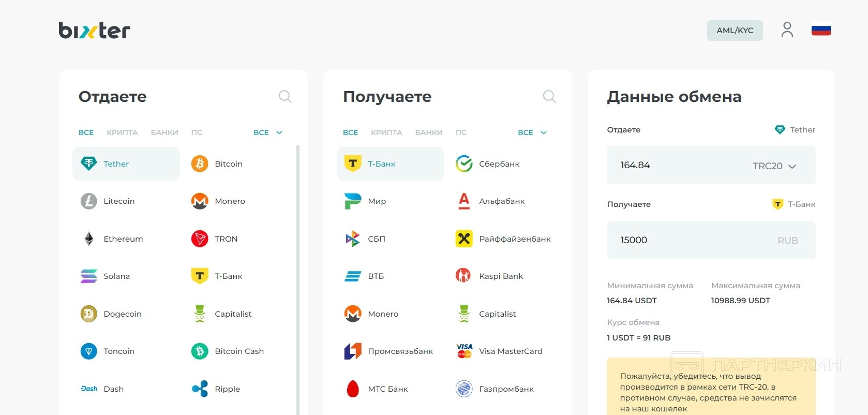Select ВСЕ tab in Получаете panel
Viewport: 868px width, 415px height.
(350, 132)
